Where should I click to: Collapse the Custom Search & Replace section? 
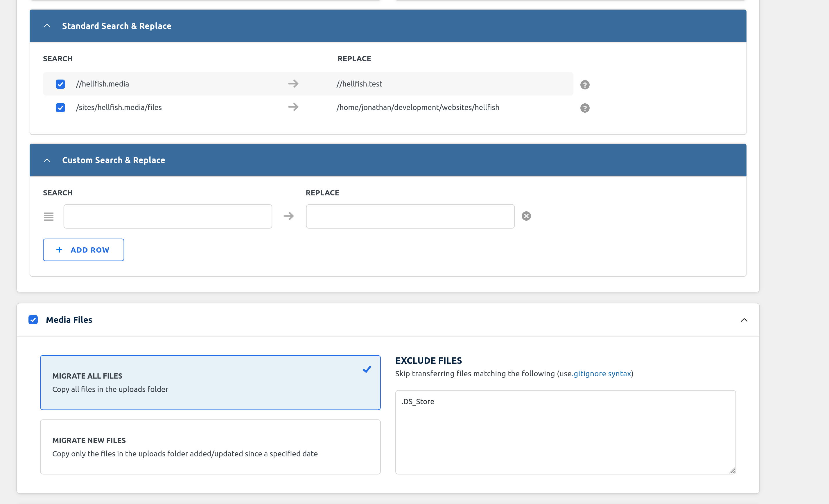[47, 160]
